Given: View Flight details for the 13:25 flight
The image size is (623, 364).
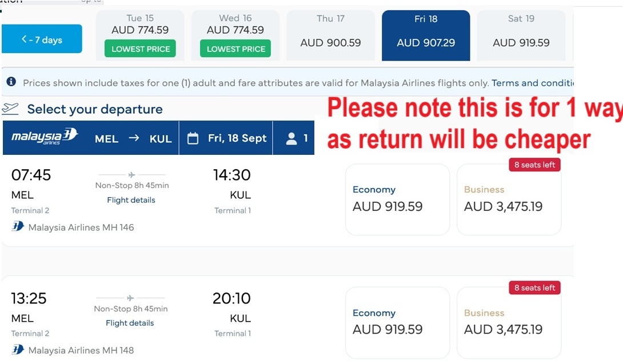Looking at the screenshot, I should coord(130,323).
